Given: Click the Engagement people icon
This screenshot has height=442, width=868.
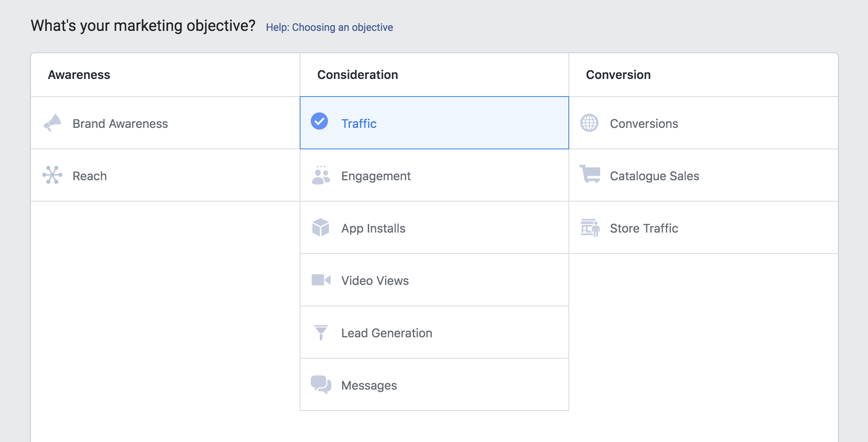Looking at the screenshot, I should pyautogui.click(x=321, y=175).
